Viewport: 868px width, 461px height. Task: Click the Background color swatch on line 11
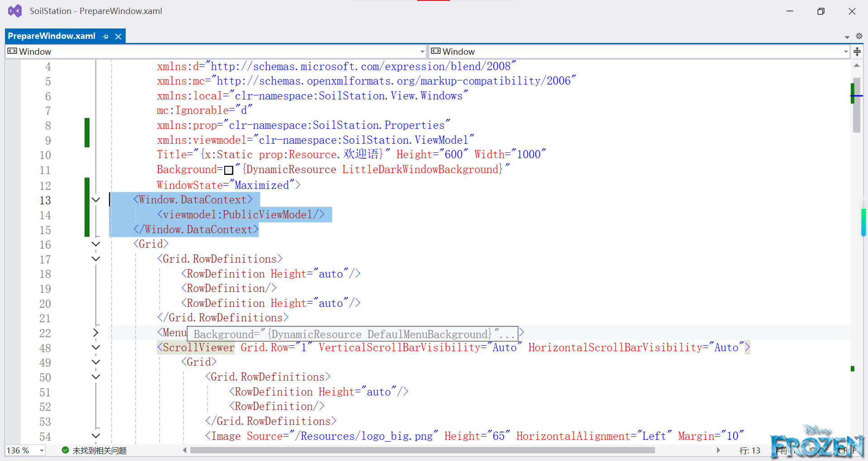(229, 169)
